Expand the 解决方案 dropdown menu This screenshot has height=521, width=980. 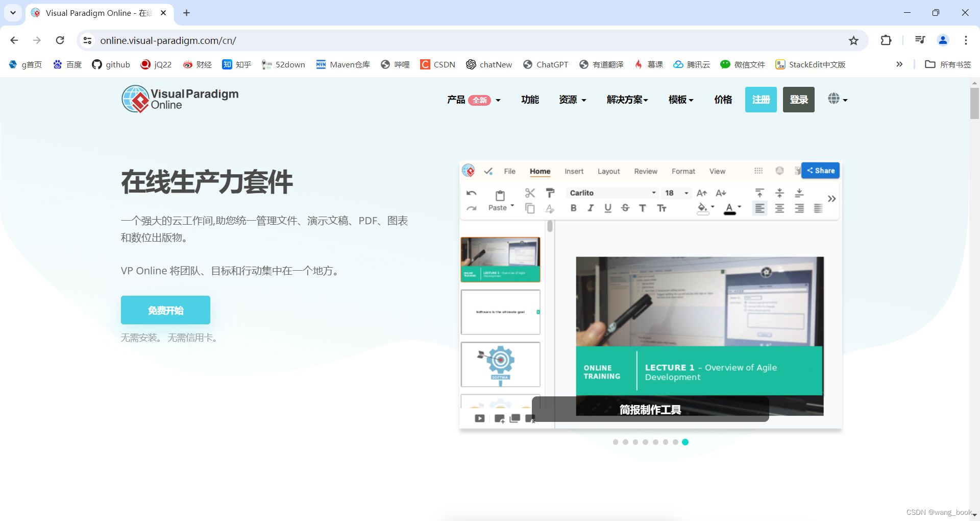[627, 100]
